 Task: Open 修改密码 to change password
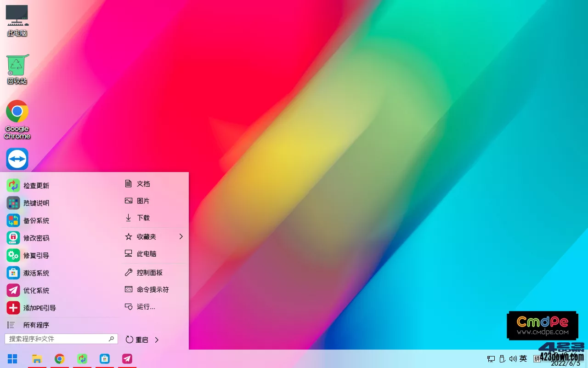[x=36, y=238]
